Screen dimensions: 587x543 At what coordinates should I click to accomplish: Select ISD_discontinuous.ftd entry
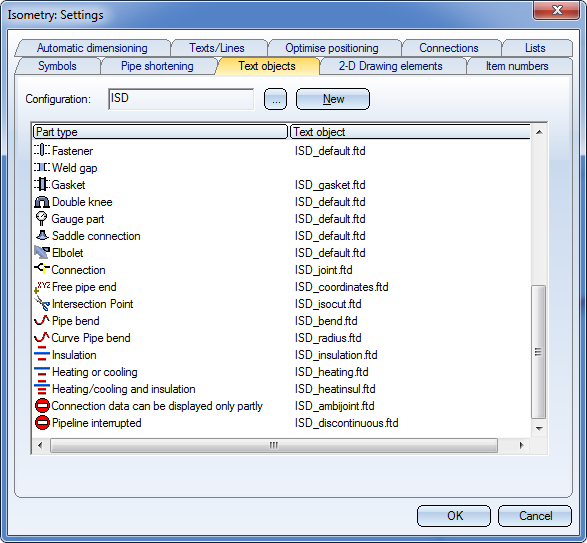click(x=346, y=423)
